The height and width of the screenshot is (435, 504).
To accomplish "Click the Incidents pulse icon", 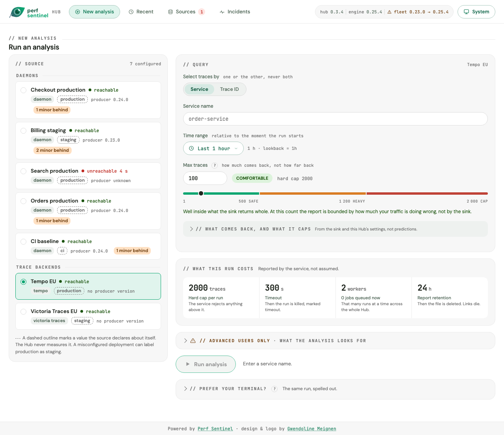I will click(222, 12).
